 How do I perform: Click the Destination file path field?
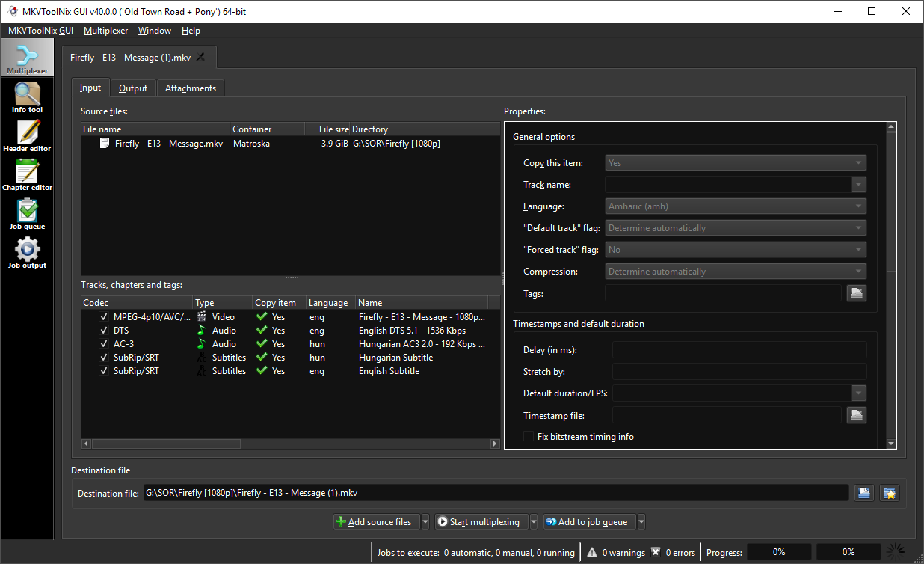[x=495, y=493]
